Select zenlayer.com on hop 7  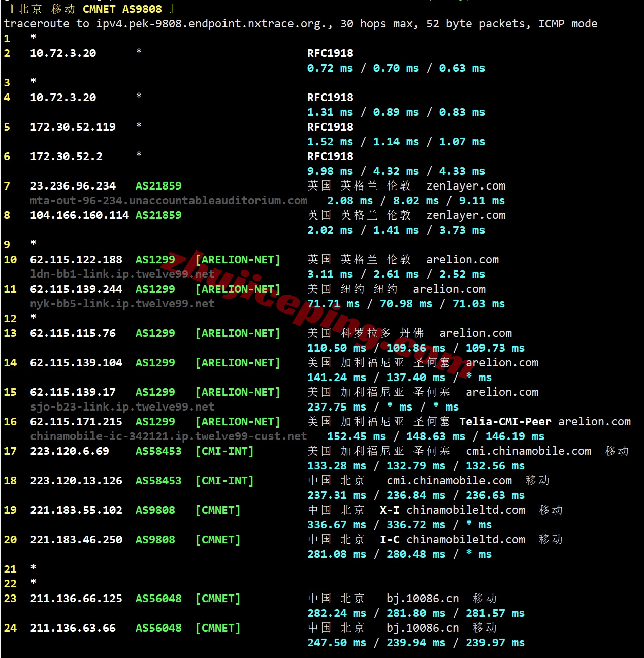(466, 186)
